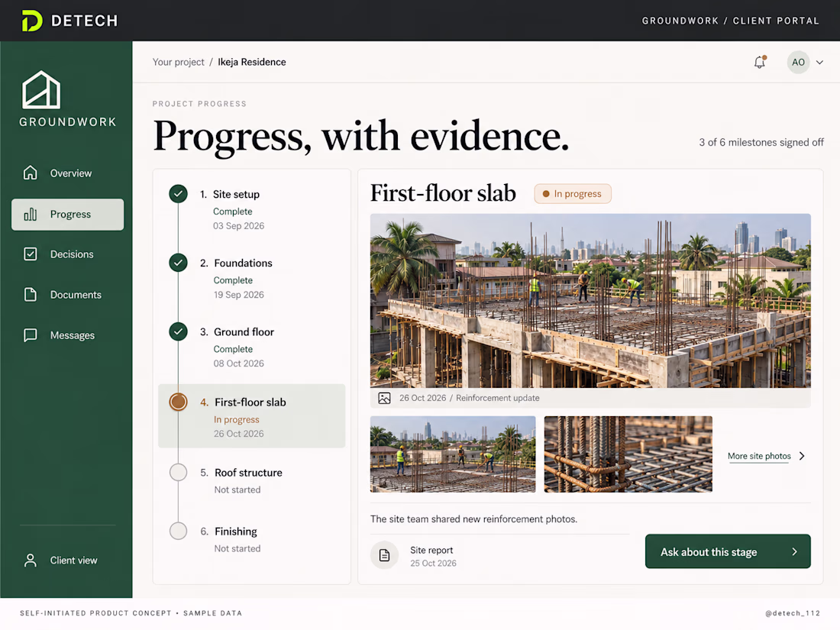Screen dimensions: 840x630
Task: Click the Site setup checkmark marker
Action: (x=179, y=194)
